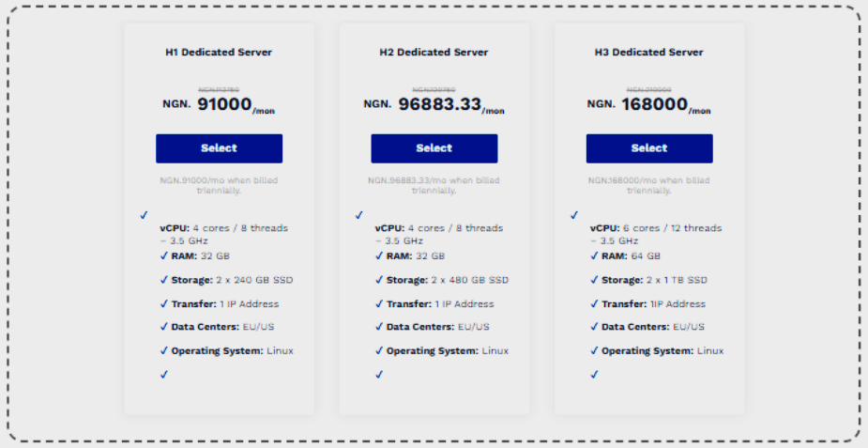Select the H2 Dedicated Server plan

434,148
